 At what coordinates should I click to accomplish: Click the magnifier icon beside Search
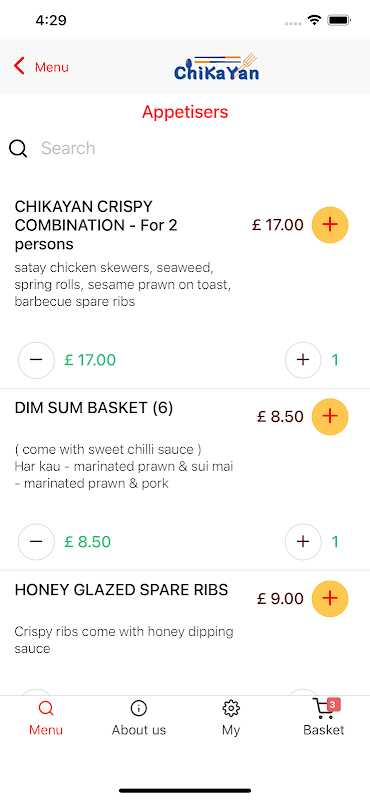coord(18,148)
